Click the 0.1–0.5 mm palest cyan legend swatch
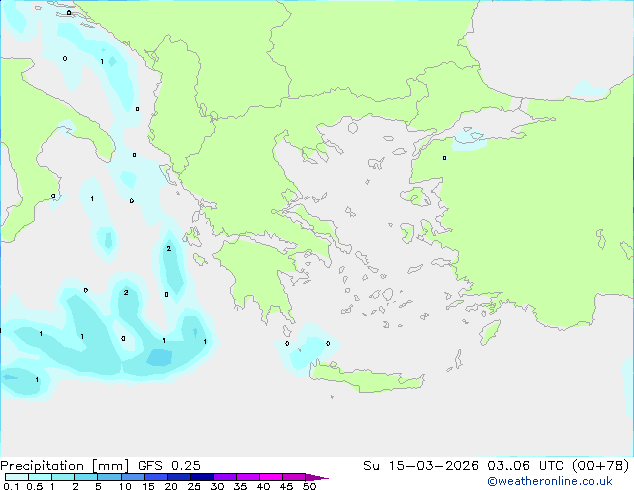The image size is (634, 490). (x=17, y=477)
